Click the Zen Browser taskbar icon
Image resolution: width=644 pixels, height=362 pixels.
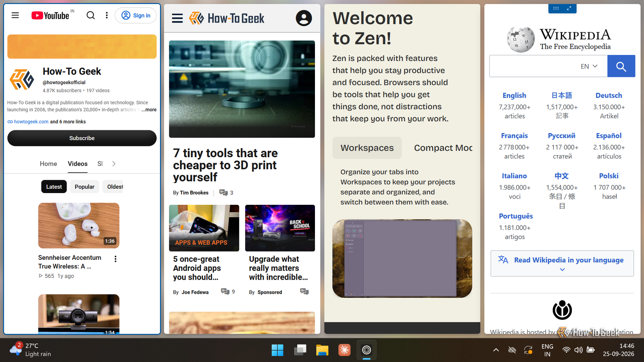coord(366,350)
